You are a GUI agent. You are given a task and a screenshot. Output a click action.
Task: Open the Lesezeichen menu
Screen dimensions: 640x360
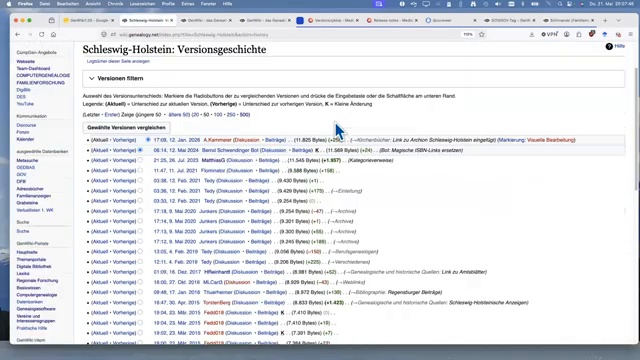point(142,4)
